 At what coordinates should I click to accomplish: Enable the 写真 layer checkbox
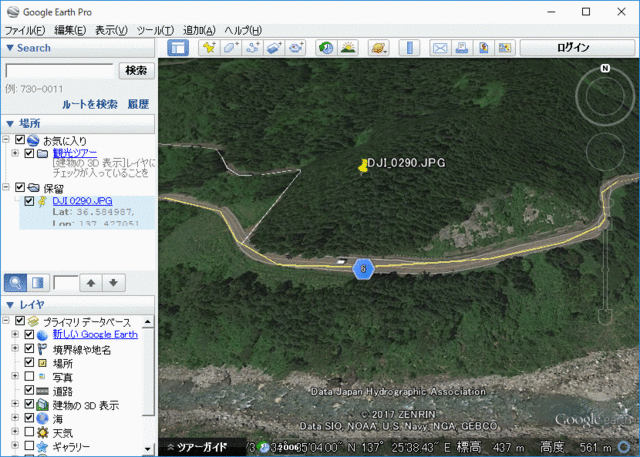pyautogui.click(x=29, y=375)
